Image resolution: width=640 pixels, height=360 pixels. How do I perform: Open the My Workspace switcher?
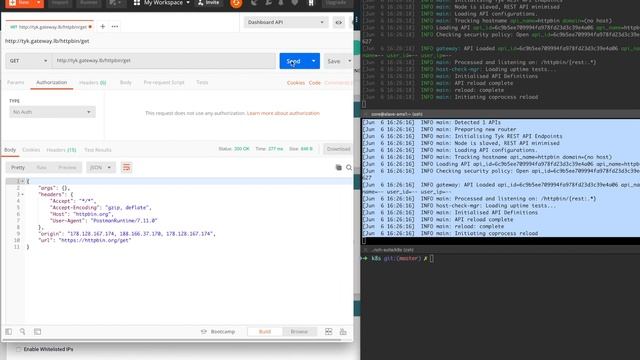point(162,3)
